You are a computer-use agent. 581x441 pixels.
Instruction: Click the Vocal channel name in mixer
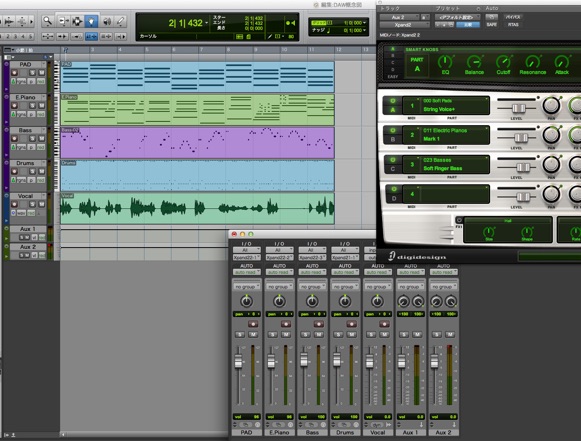(378, 432)
